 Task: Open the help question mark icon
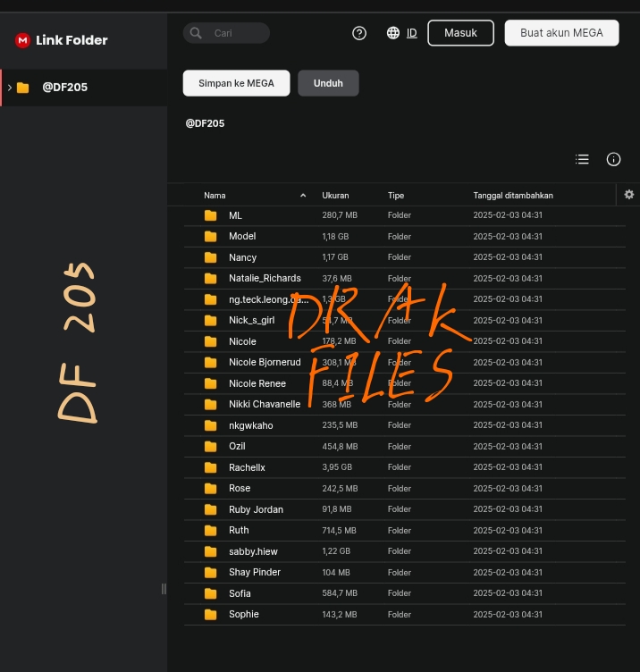(359, 33)
